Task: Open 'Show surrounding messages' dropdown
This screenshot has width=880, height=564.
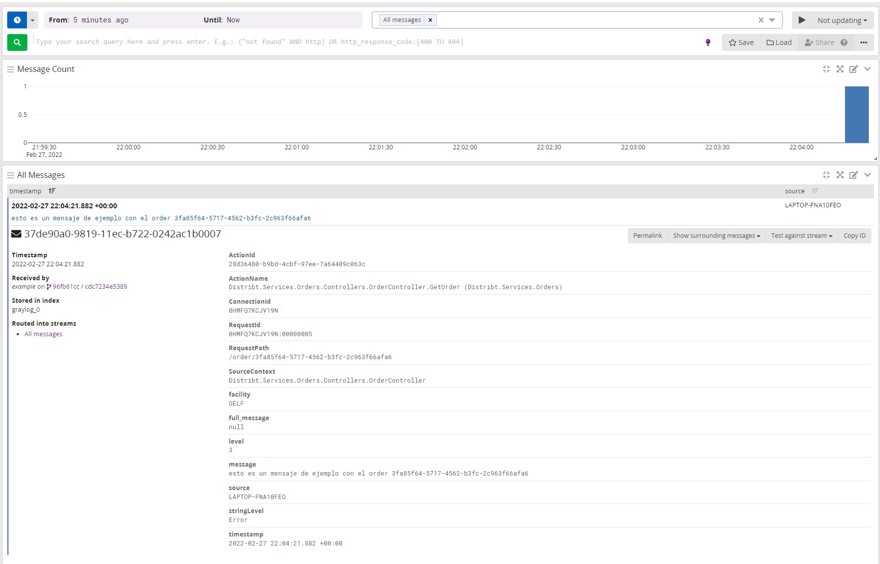Action: tap(716, 236)
